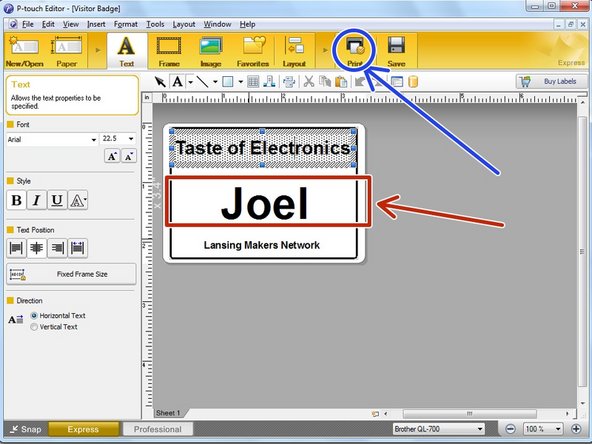Screen dimensions: 592x444
Task: Open the New/Open ribbon button
Action: 25,51
